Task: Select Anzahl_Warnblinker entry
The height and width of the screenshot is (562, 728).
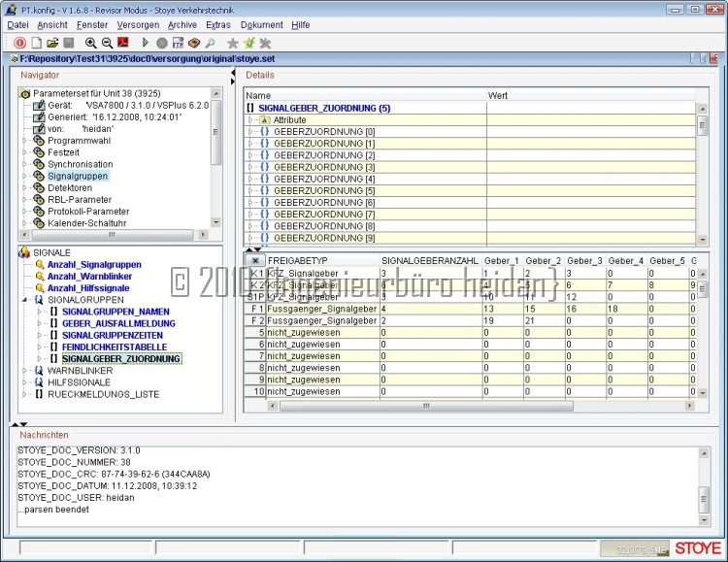Action: [89, 277]
